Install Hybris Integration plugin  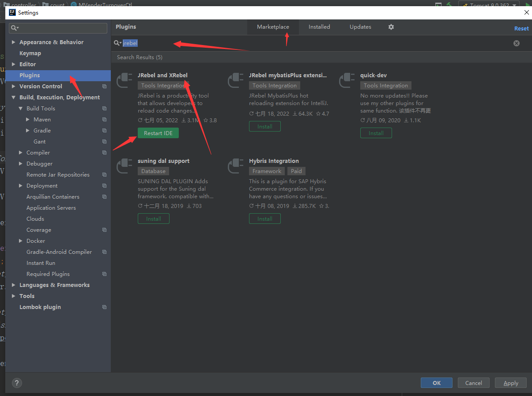(x=265, y=219)
